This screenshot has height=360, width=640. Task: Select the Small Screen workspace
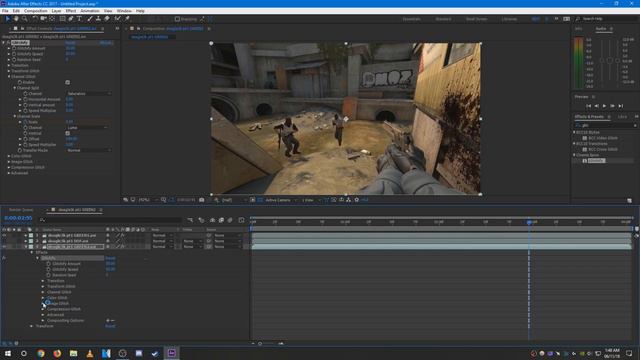(476, 19)
